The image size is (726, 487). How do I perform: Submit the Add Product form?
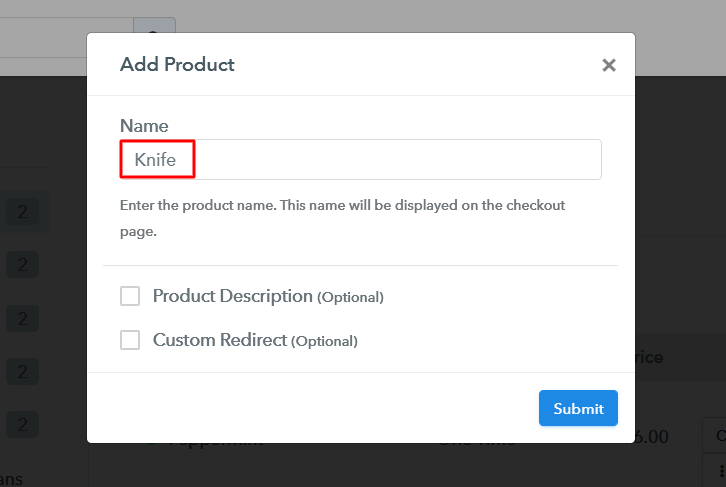point(578,408)
